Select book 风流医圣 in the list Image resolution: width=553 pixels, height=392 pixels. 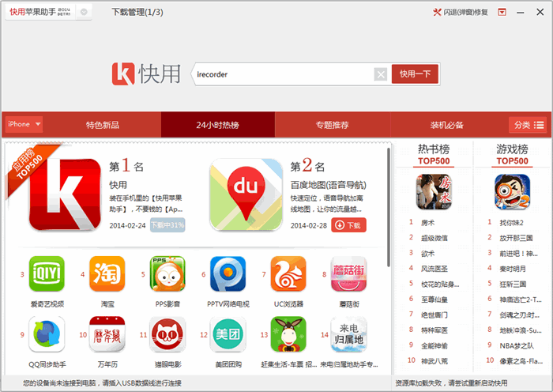(x=434, y=269)
